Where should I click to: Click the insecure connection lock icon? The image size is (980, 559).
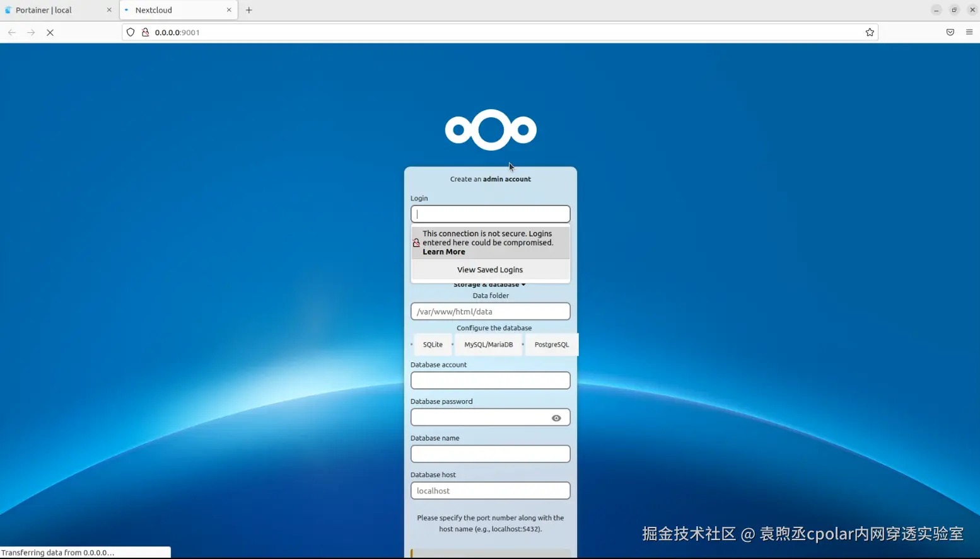[145, 32]
